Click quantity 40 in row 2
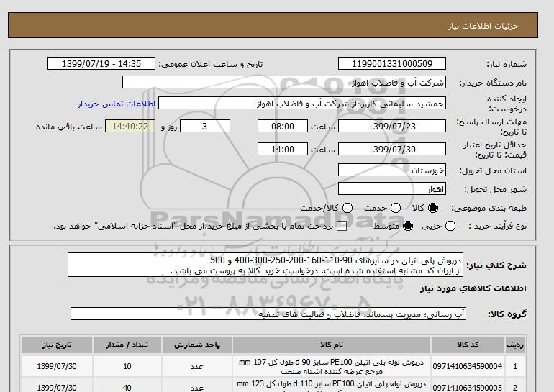 [x=127, y=388]
